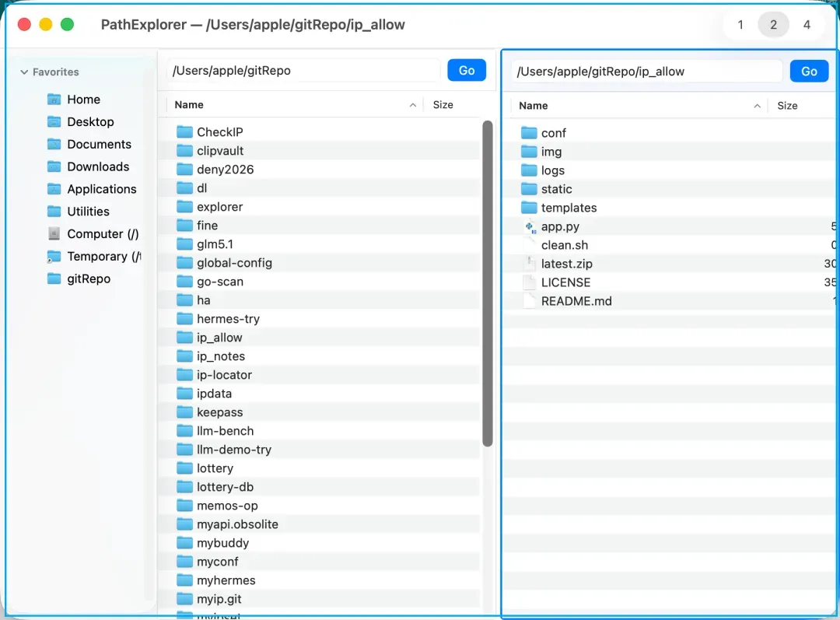The image size is (840, 620).
Task: Select the memos-op folder
Action: [x=320, y=506]
